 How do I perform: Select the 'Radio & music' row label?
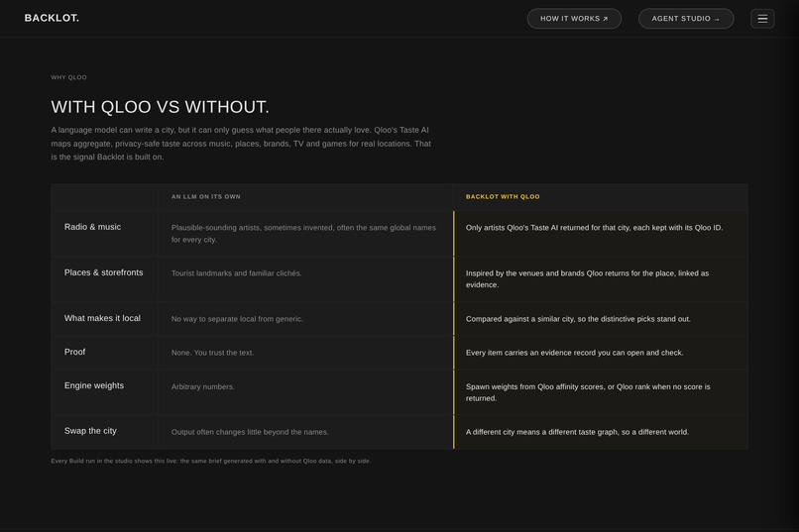93,227
